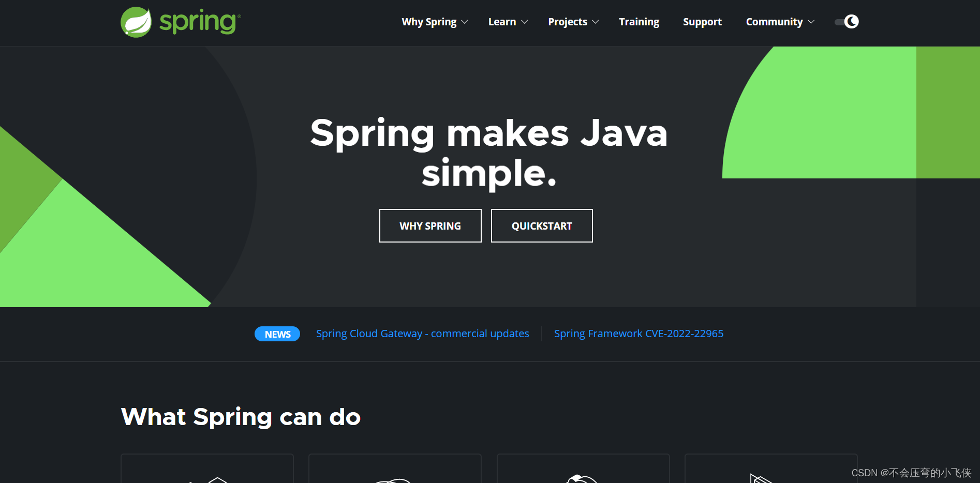Viewport: 980px width, 483px height.
Task: Expand the Learn dropdown chevron
Action: tap(524, 22)
